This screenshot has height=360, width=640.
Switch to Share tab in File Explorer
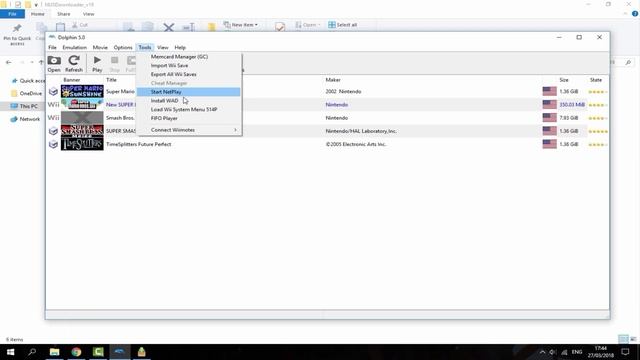point(64,14)
